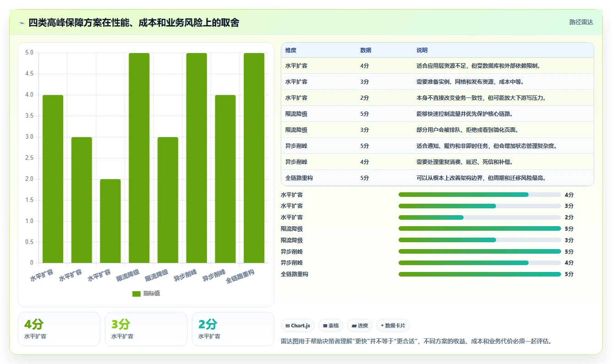Select the 进度 chip

pos(360,326)
